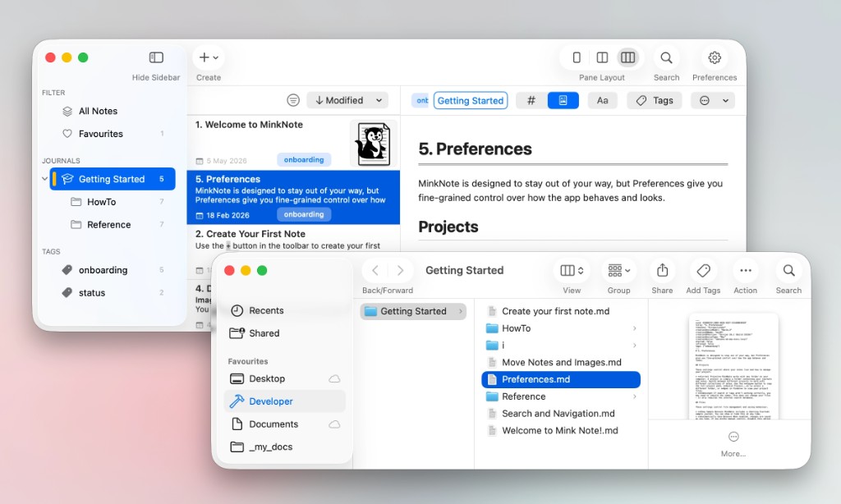Click Hide Sidebar icon in MinkNote
841x504 pixels.
point(156,57)
